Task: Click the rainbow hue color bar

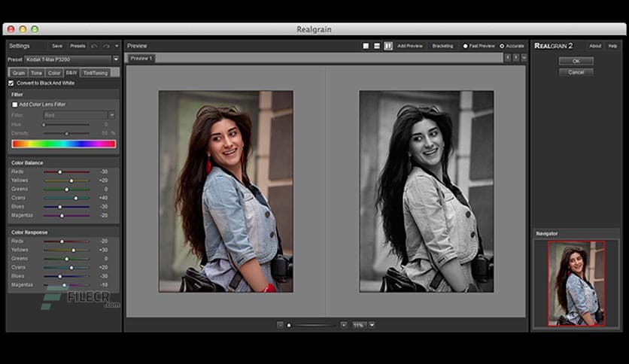Action: pyautogui.click(x=64, y=144)
